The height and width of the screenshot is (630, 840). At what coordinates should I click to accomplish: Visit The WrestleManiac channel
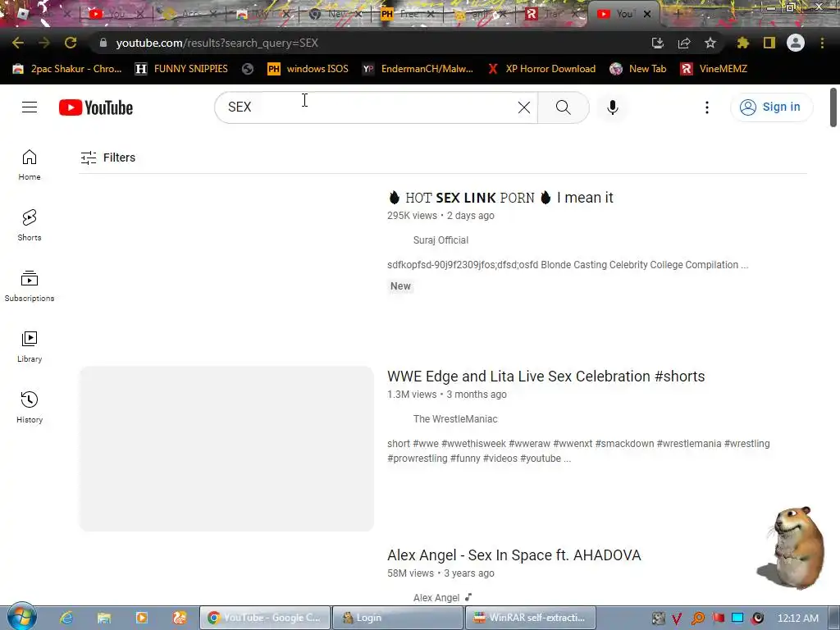click(x=455, y=419)
